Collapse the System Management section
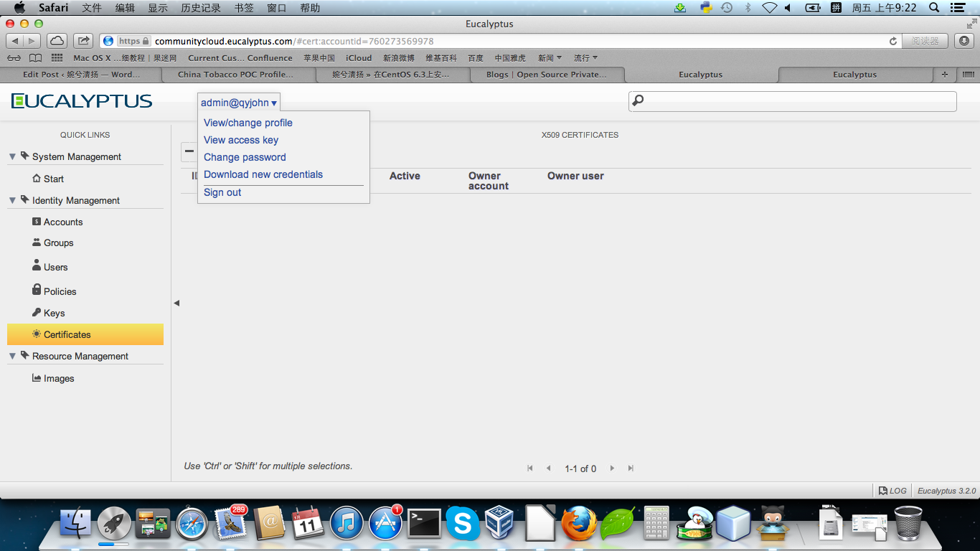Viewport: 980px width, 551px height. 12,157
